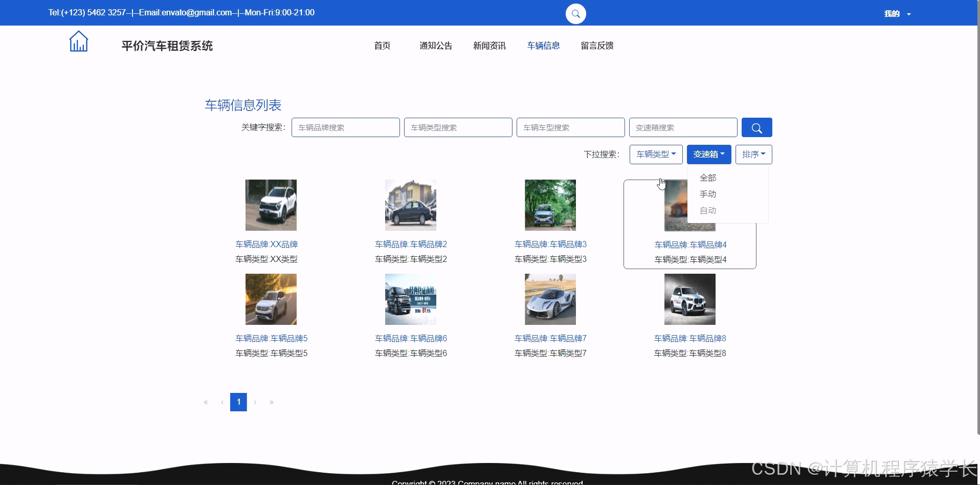Open the 留言反馈 page
This screenshot has height=485, width=980.
pos(596,46)
